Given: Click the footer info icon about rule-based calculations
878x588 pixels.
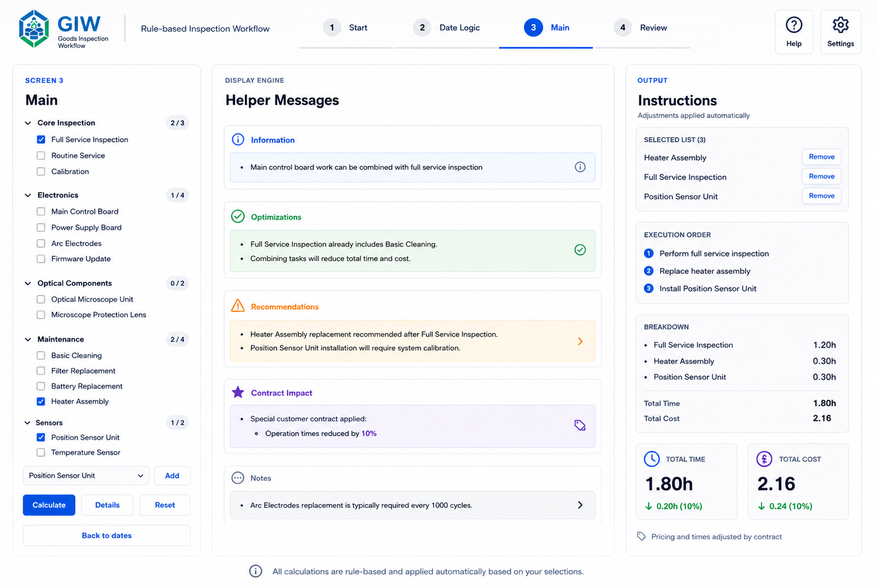Looking at the screenshot, I should click(x=256, y=571).
